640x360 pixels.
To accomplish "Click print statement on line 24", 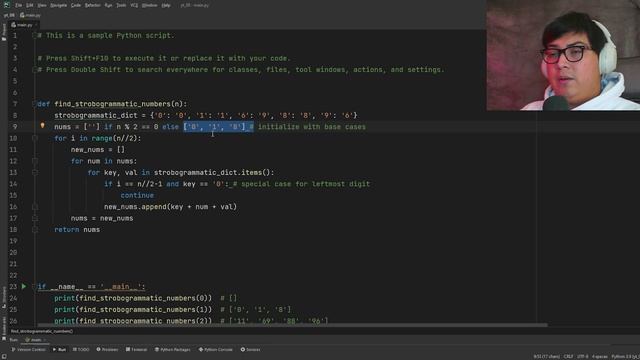I will point(133,298).
